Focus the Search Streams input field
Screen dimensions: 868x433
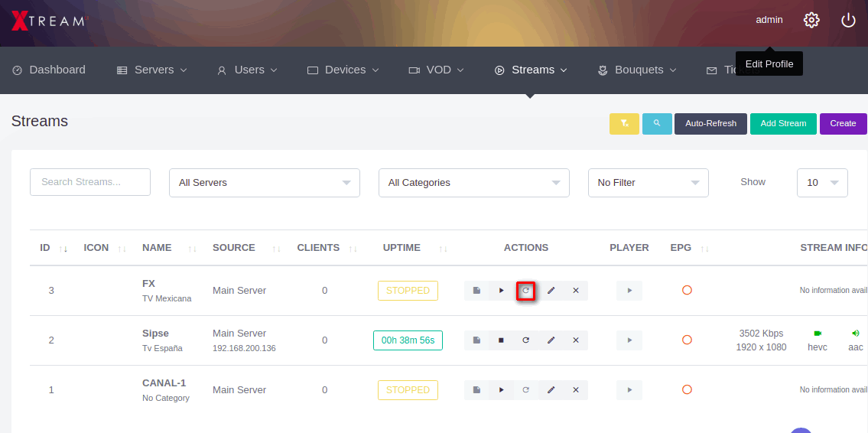90,182
